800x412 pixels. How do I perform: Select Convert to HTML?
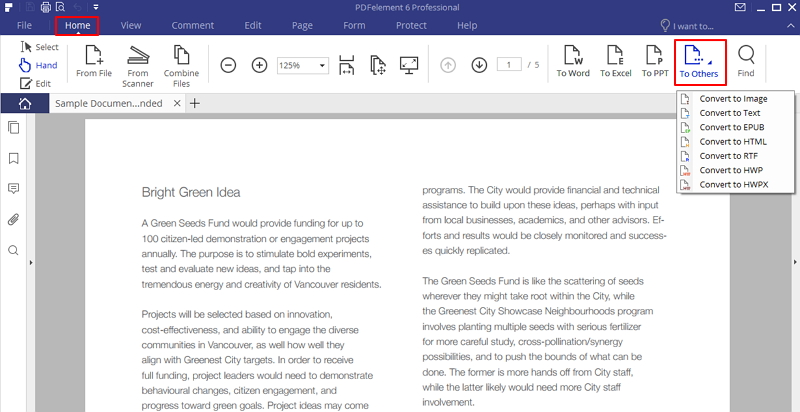coord(735,142)
